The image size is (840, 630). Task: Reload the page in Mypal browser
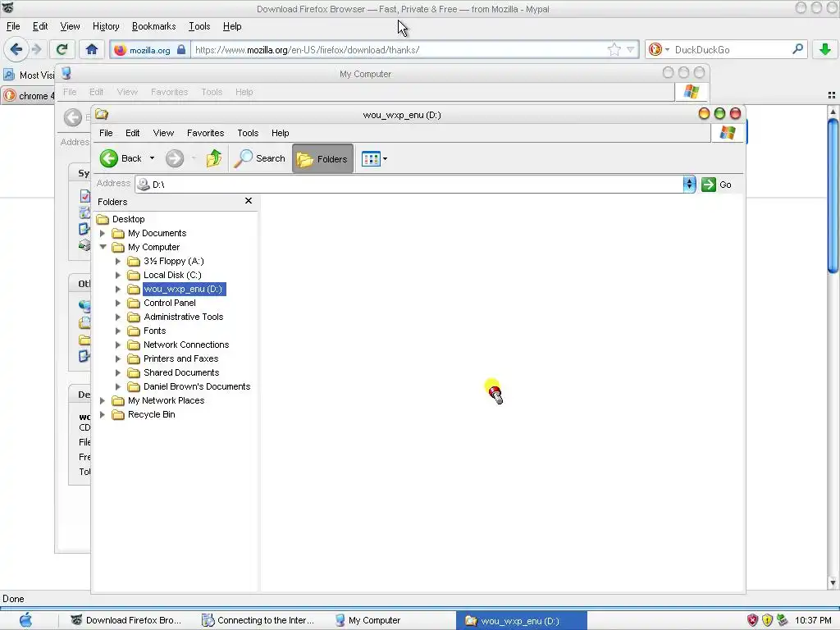coord(62,50)
